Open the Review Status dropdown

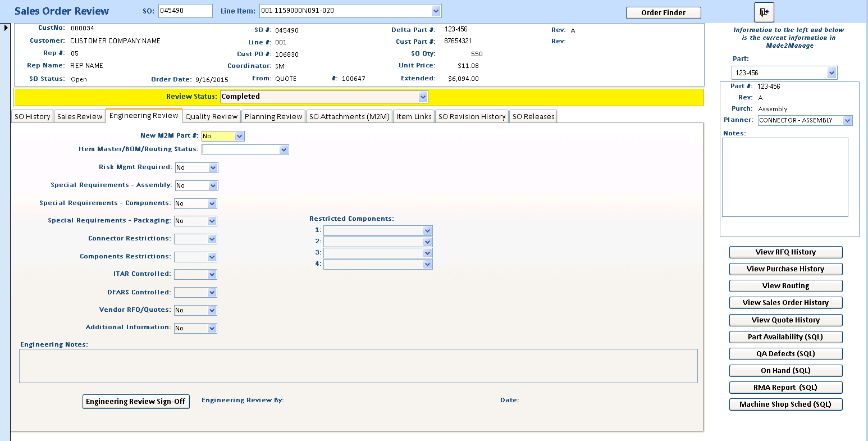pyautogui.click(x=423, y=97)
